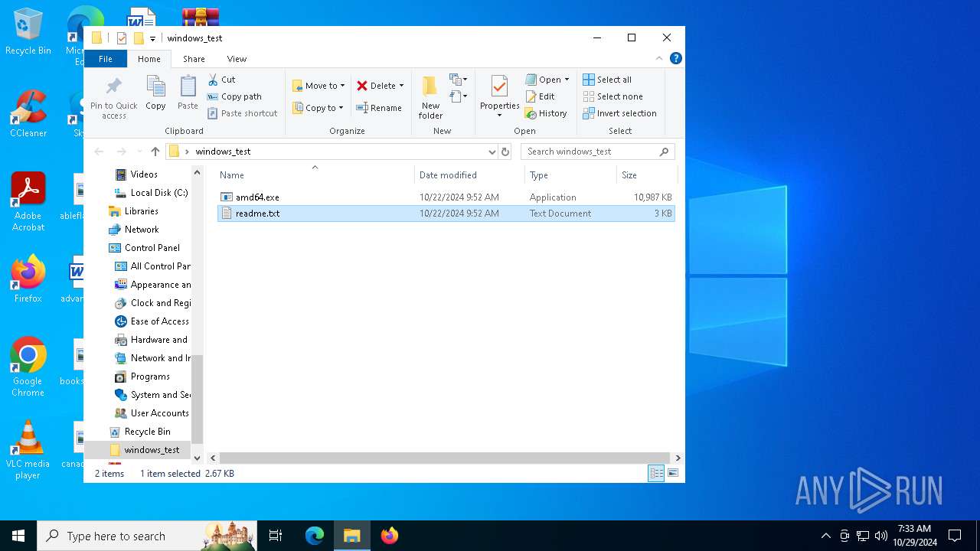The image size is (980, 551).
Task: Open file History
Action: (x=546, y=113)
